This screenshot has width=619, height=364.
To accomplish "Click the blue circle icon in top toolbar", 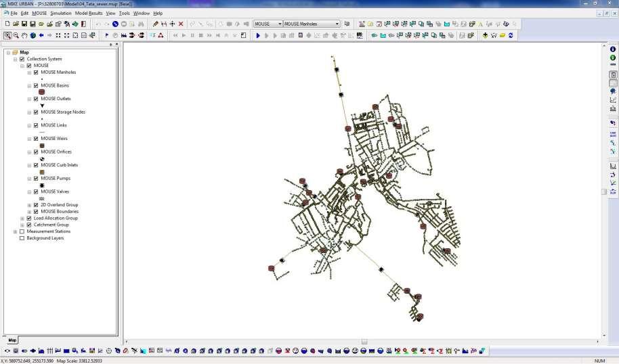I will tap(115, 24).
